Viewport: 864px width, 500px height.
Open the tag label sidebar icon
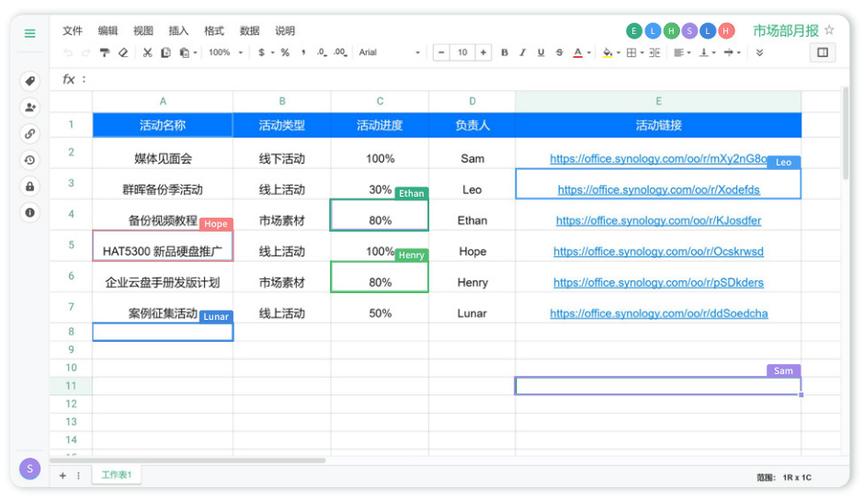(x=30, y=81)
